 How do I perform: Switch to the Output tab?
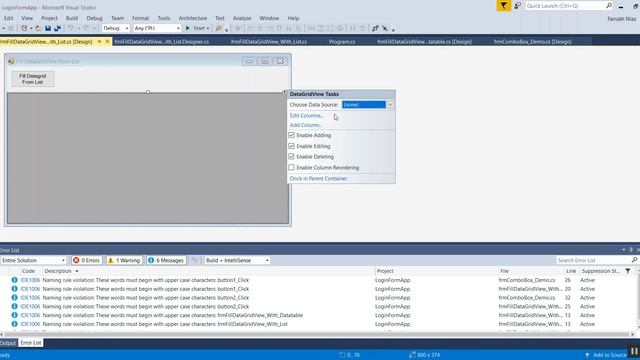click(8, 343)
